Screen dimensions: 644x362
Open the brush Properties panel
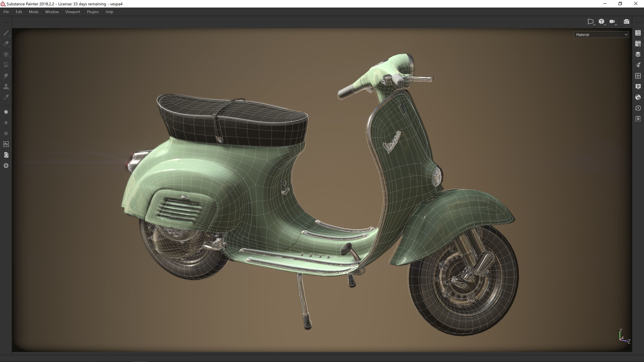click(638, 65)
